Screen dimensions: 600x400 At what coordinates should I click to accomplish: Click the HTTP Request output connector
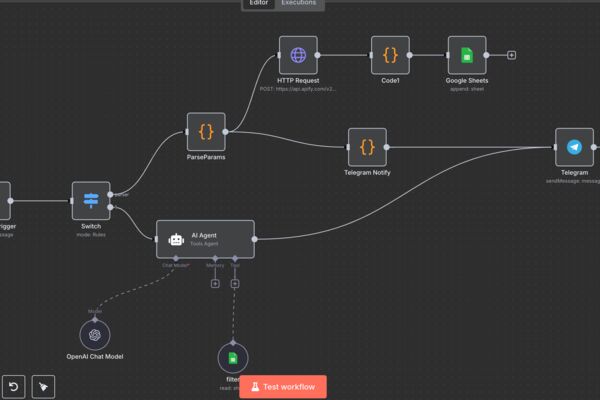317,55
